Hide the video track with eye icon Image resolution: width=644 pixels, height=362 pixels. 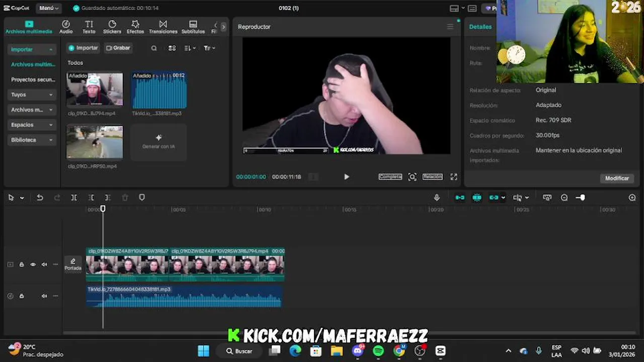click(x=33, y=264)
